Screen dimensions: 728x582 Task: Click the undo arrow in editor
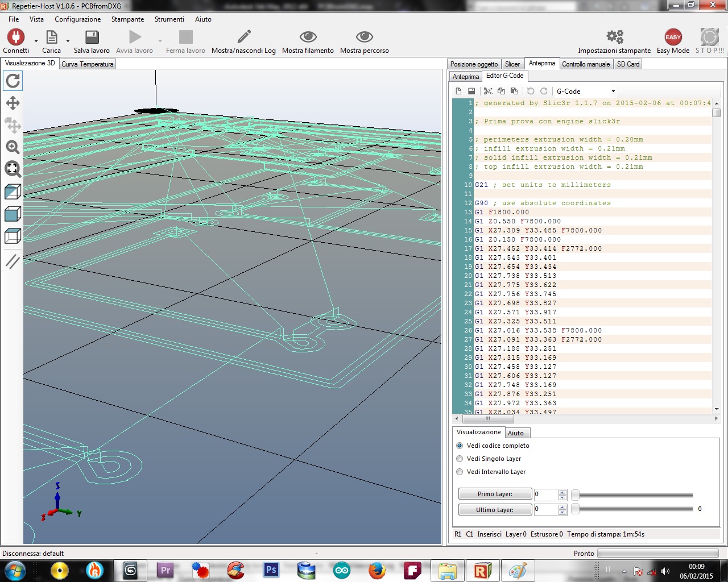(531, 91)
